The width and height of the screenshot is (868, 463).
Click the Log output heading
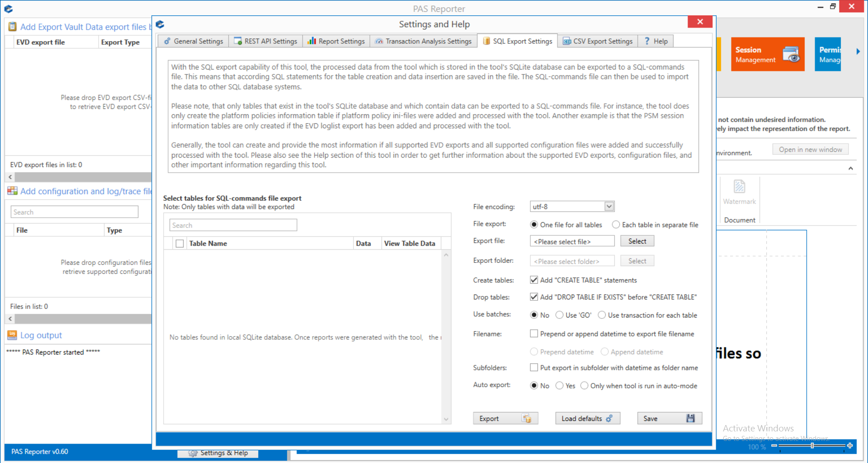pyautogui.click(x=41, y=335)
